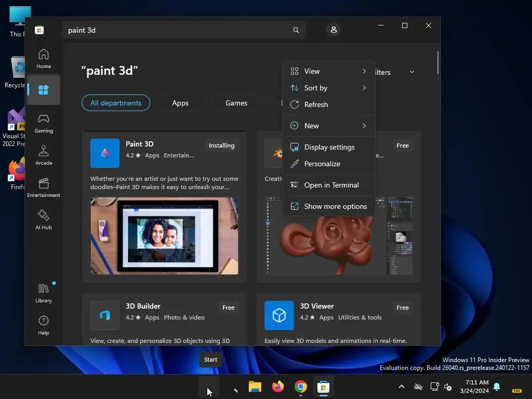Open the Library in Store sidebar
Viewport: 532px width, 399px height.
tap(44, 294)
